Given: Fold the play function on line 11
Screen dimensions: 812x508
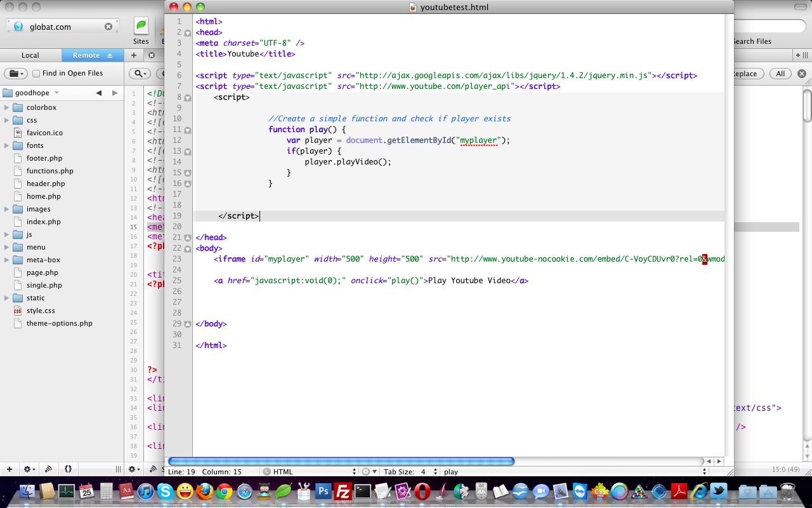Looking at the screenshot, I should [x=188, y=130].
